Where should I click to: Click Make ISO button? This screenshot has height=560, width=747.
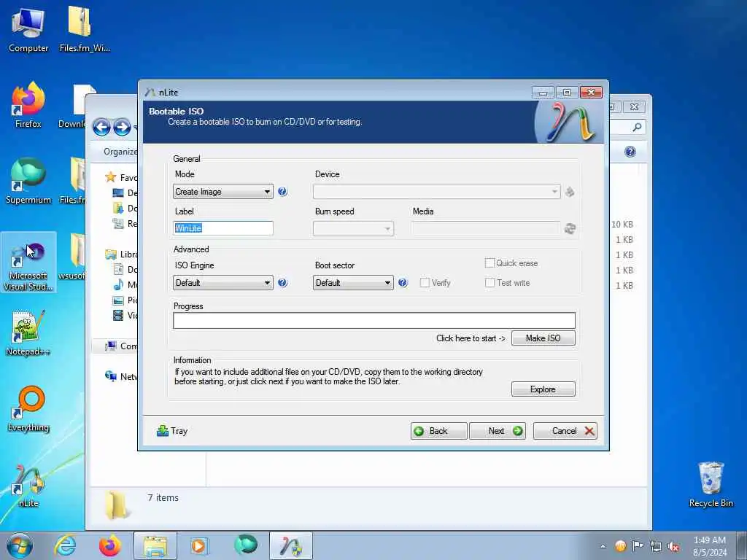[x=543, y=338]
